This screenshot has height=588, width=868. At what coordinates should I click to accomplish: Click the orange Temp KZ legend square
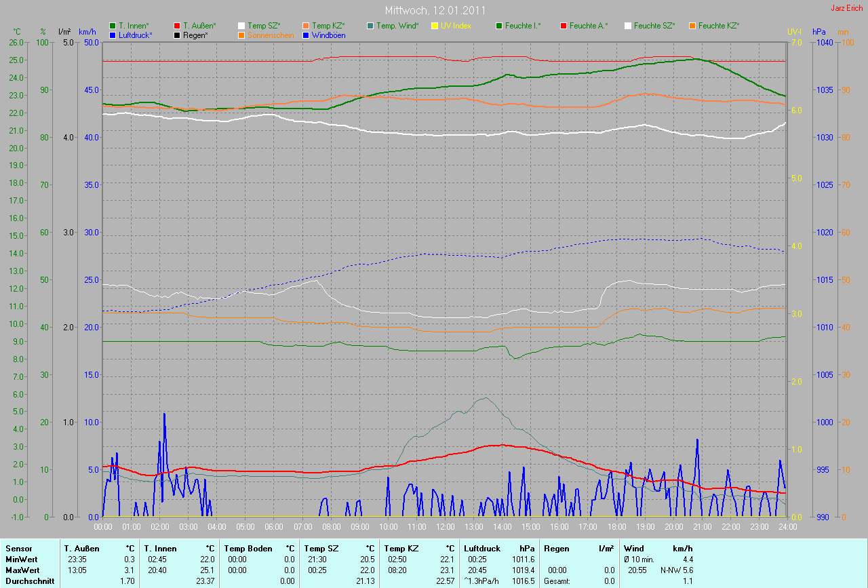pos(307,26)
